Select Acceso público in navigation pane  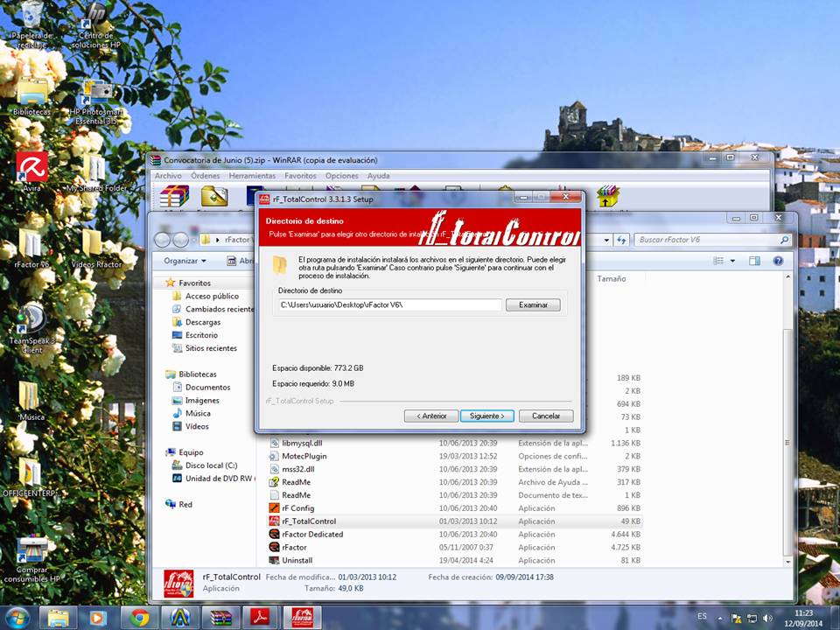pos(212,296)
